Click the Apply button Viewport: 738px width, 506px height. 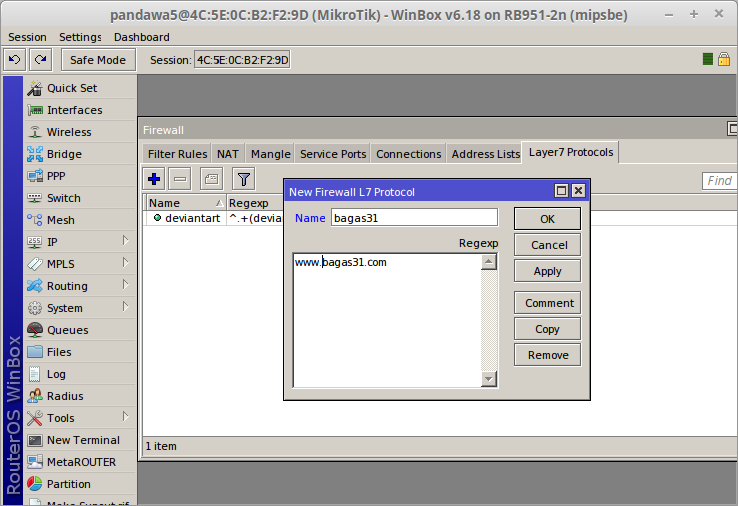[x=547, y=271]
